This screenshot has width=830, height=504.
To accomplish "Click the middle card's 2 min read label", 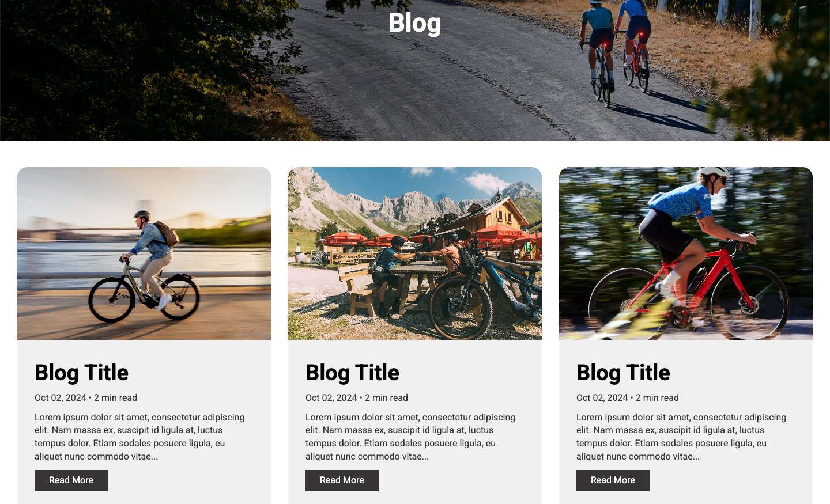I will click(x=386, y=398).
